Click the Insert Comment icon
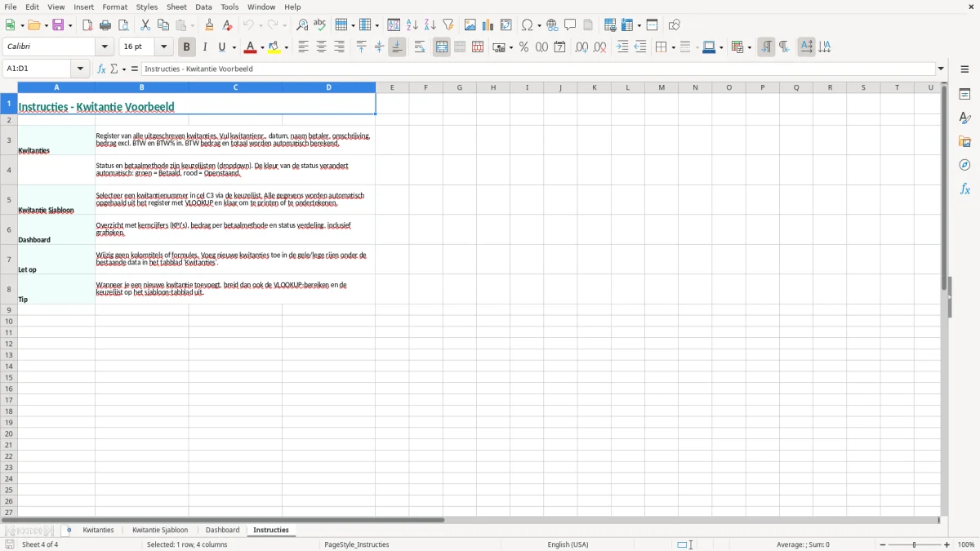Screen dimensions: 980x551 point(570,25)
